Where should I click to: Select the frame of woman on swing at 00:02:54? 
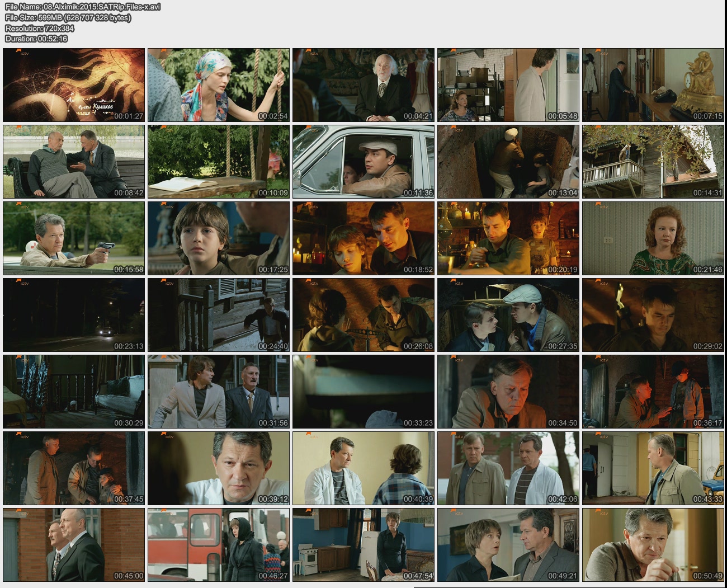click(x=219, y=85)
